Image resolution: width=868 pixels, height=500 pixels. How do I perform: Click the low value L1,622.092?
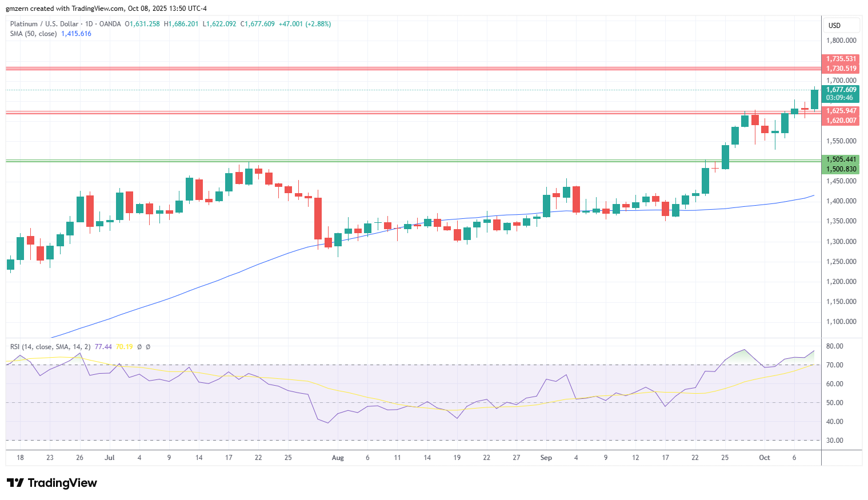[x=219, y=24]
